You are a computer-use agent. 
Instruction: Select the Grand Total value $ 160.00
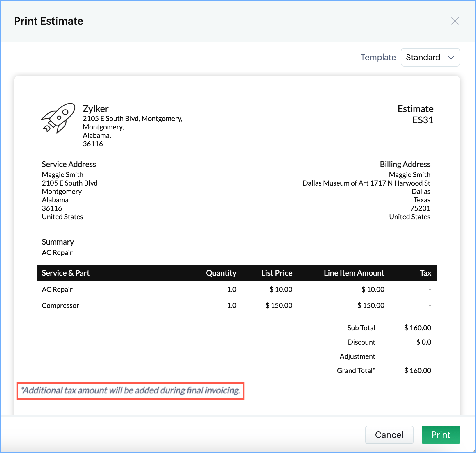pyautogui.click(x=418, y=370)
